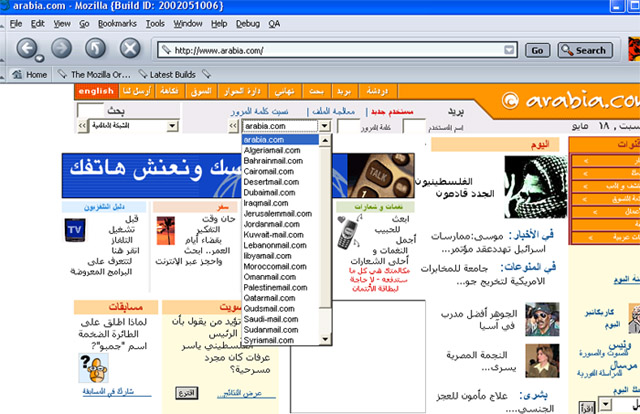Image resolution: width=640 pixels, height=414 pixels.
Task: Select Iraqmail.com from the list
Action: [x=280, y=203]
